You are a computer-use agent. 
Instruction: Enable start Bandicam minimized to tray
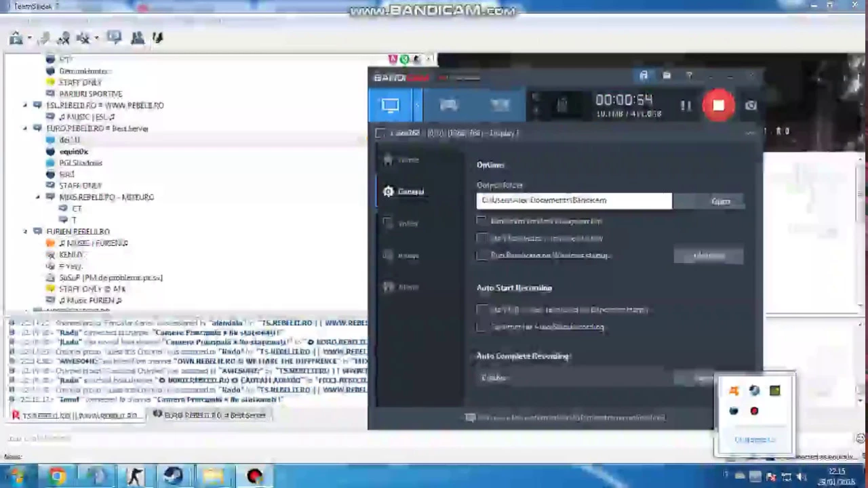click(x=481, y=238)
